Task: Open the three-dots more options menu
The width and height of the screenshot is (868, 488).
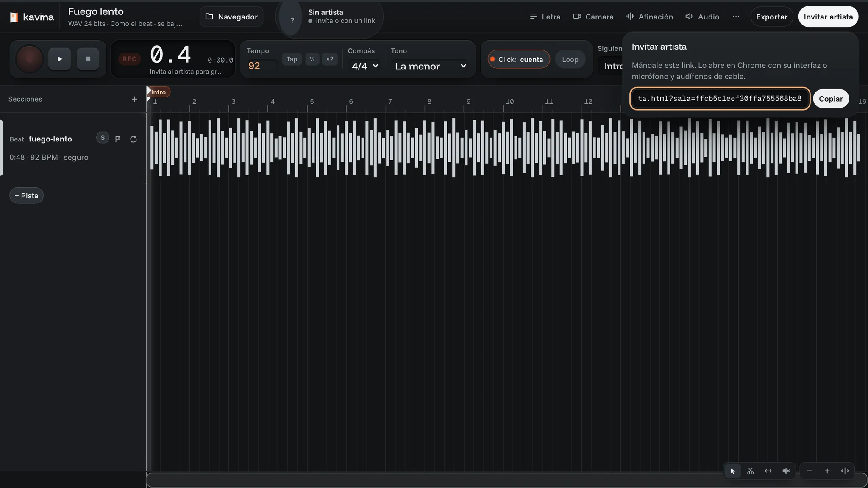Action: [x=736, y=17]
